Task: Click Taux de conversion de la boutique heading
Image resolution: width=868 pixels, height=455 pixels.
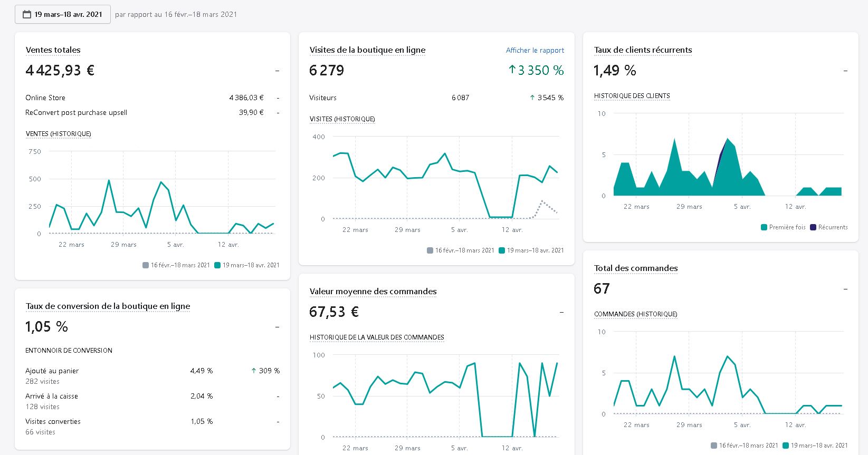Action: pyautogui.click(x=108, y=306)
